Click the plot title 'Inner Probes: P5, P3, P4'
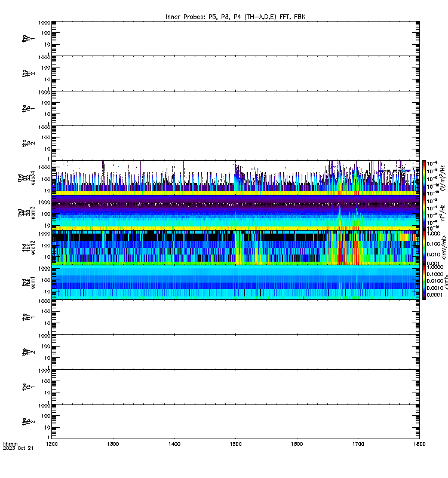This screenshot has width=448, height=478. (x=204, y=17)
